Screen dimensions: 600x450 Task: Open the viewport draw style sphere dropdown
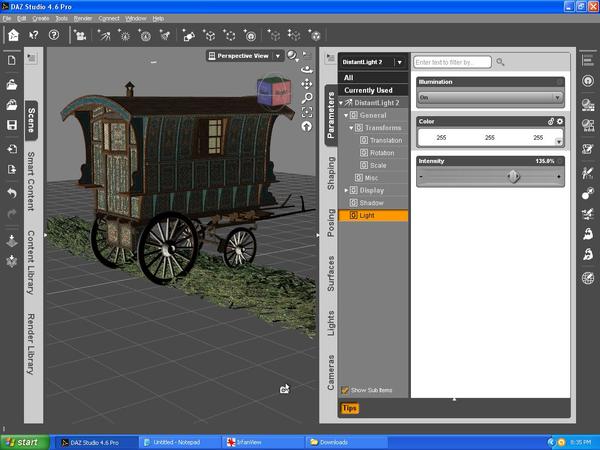[x=293, y=56]
